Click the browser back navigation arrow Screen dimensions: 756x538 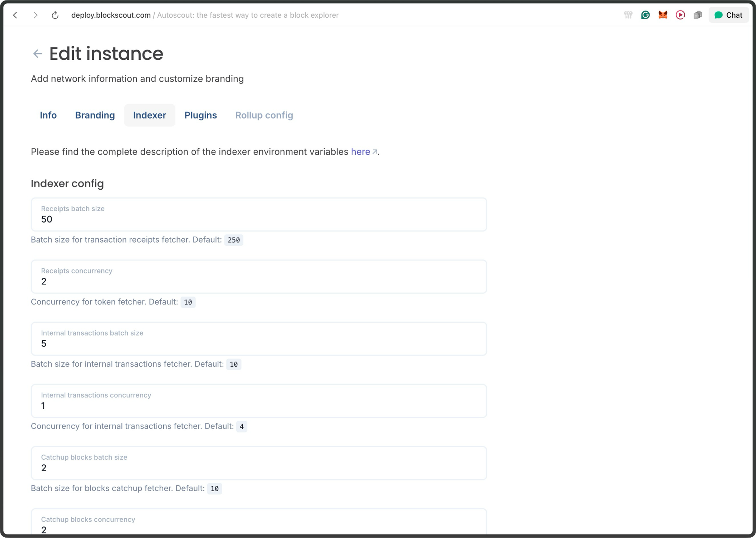15,15
